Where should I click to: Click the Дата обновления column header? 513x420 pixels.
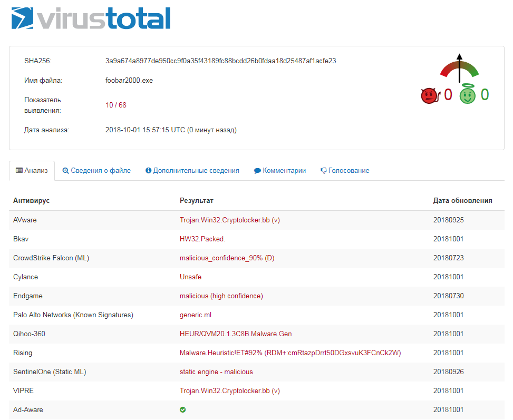coord(462,200)
